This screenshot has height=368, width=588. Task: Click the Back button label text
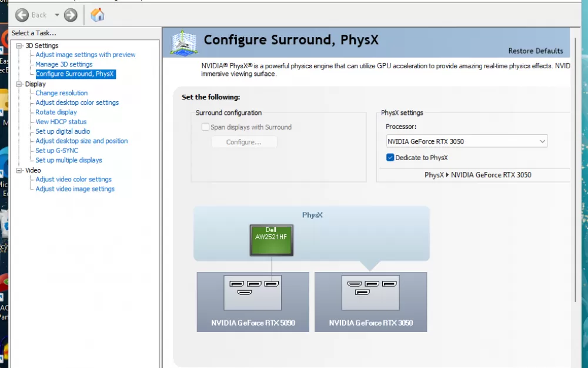click(x=39, y=15)
